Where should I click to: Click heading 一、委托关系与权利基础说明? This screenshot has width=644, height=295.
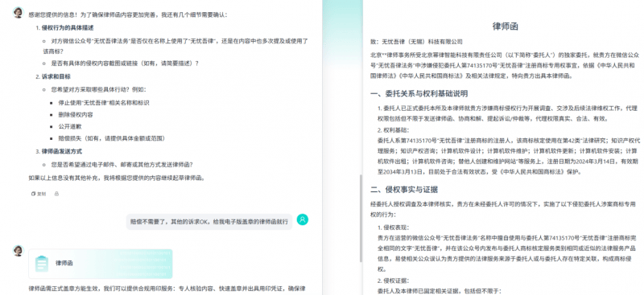pos(419,93)
